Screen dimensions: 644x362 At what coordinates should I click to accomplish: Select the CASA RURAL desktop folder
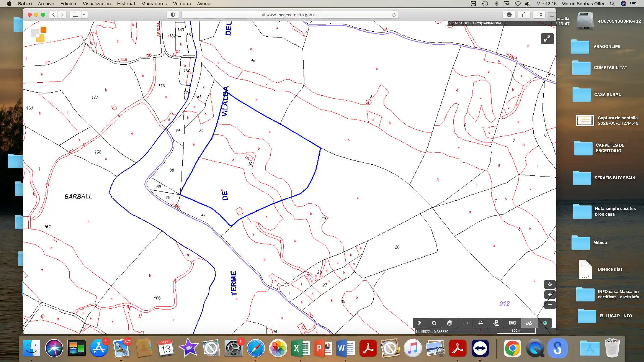582,95
